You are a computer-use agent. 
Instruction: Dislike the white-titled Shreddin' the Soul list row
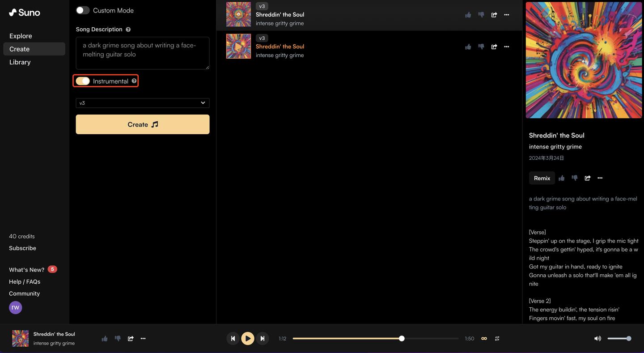tap(481, 15)
